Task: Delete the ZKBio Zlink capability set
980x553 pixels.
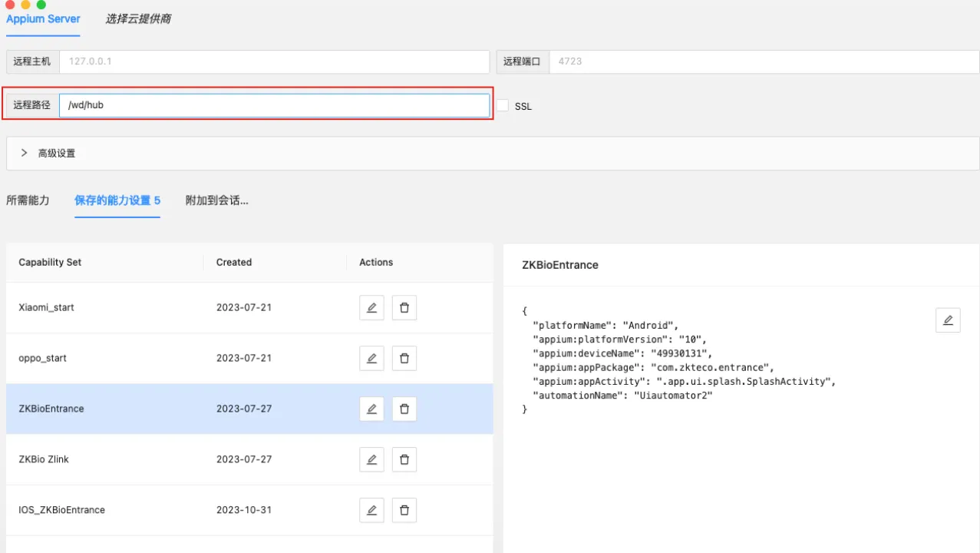Action: click(x=404, y=460)
